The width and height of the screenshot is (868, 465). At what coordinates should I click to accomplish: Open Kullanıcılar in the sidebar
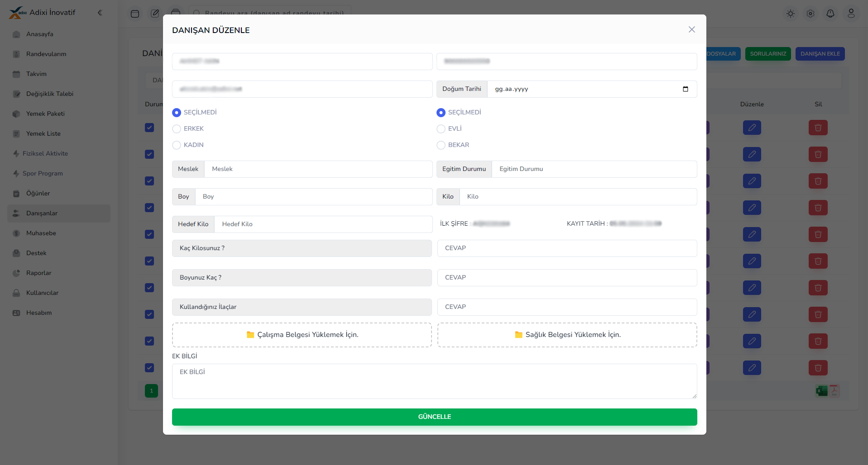(59, 293)
